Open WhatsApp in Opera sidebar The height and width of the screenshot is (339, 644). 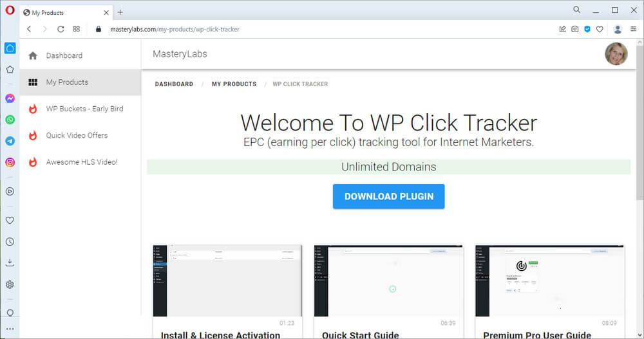tap(10, 120)
